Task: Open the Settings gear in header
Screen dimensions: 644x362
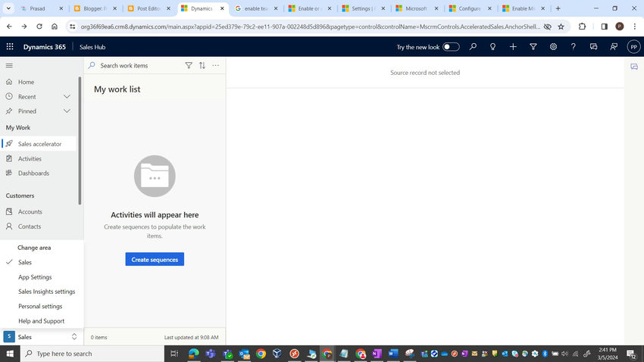Action: [x=553, y=47]
